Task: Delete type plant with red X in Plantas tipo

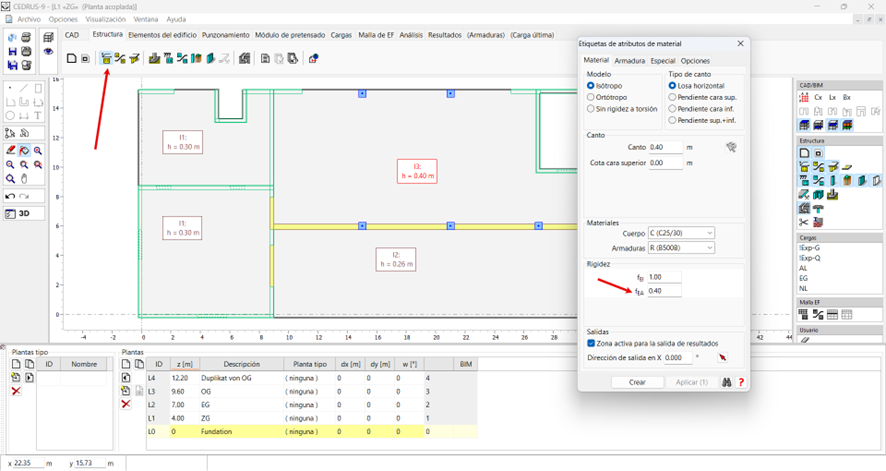Action: pyautogui.click(x=16, y=391)
